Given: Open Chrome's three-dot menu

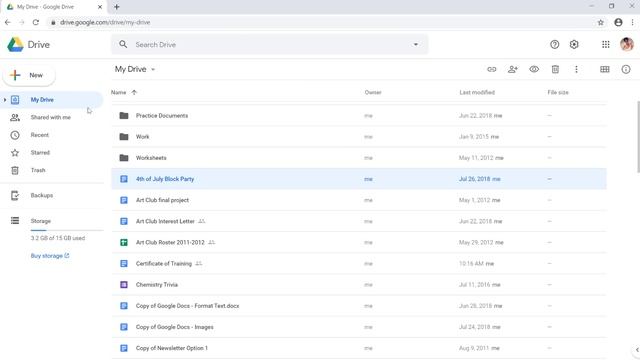Looking at the screenshot, I should click(x=632, y=22).
